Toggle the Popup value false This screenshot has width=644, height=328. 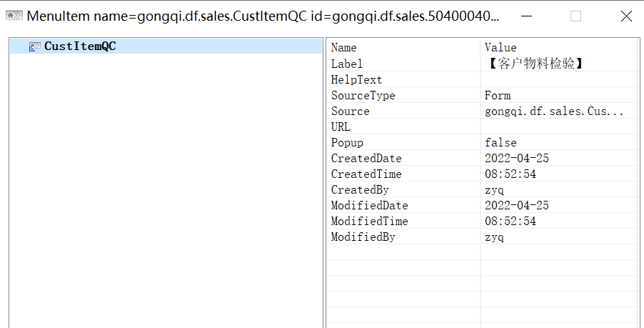500,143
